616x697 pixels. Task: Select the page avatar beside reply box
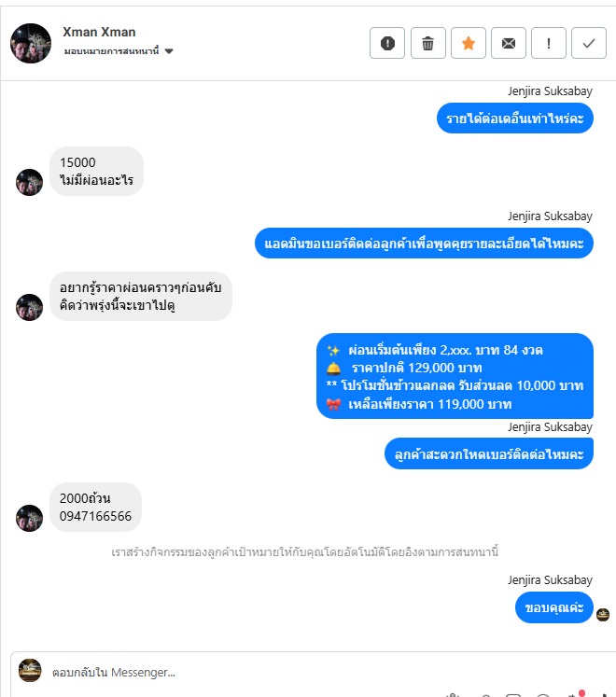tap(30, 670)
